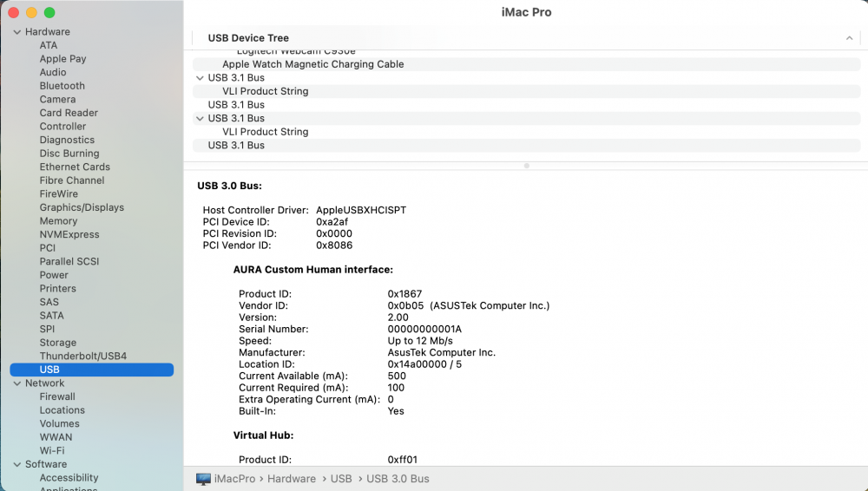Open Firewall under Network
This screenshot has width=868, height=491.
(57, 397)
